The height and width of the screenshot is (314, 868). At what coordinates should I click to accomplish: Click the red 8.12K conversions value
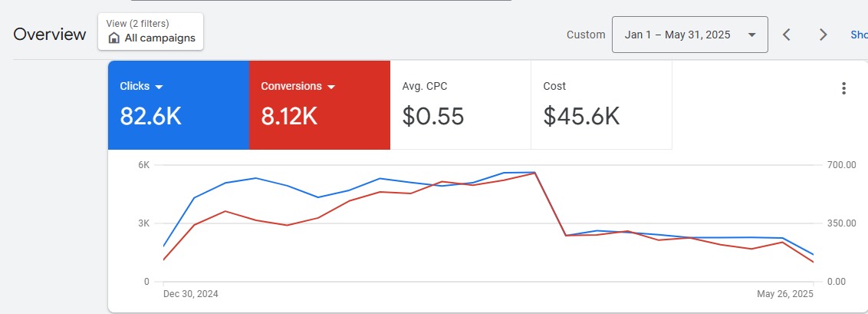pyautogui.click(x=289, y=116)
